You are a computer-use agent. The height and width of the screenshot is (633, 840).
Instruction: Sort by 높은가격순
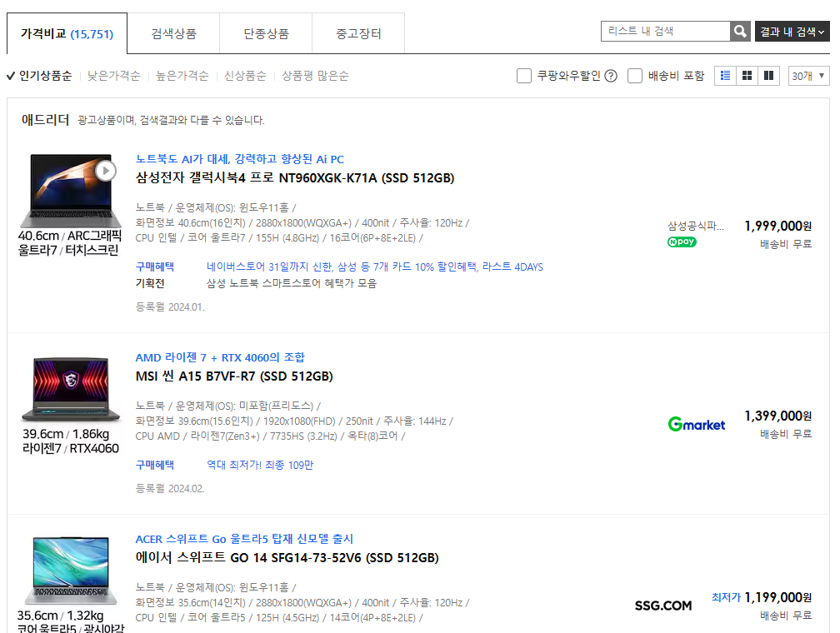(182, 76)
